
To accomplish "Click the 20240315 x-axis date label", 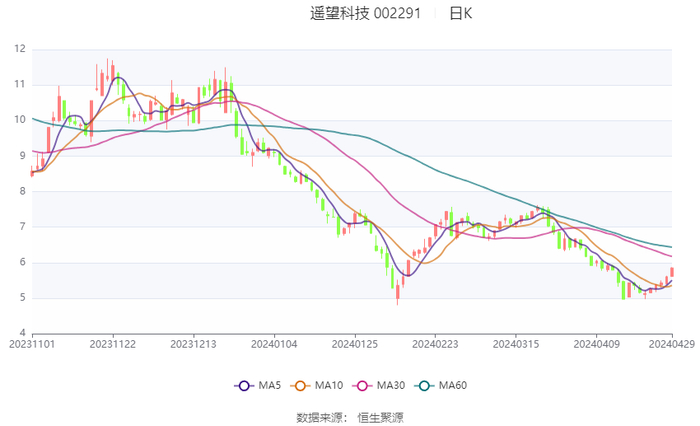I will [514, 345].
